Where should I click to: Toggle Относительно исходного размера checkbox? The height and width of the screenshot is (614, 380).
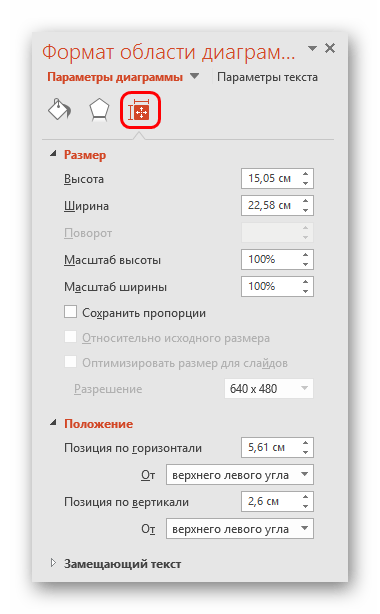coord(71,337)
